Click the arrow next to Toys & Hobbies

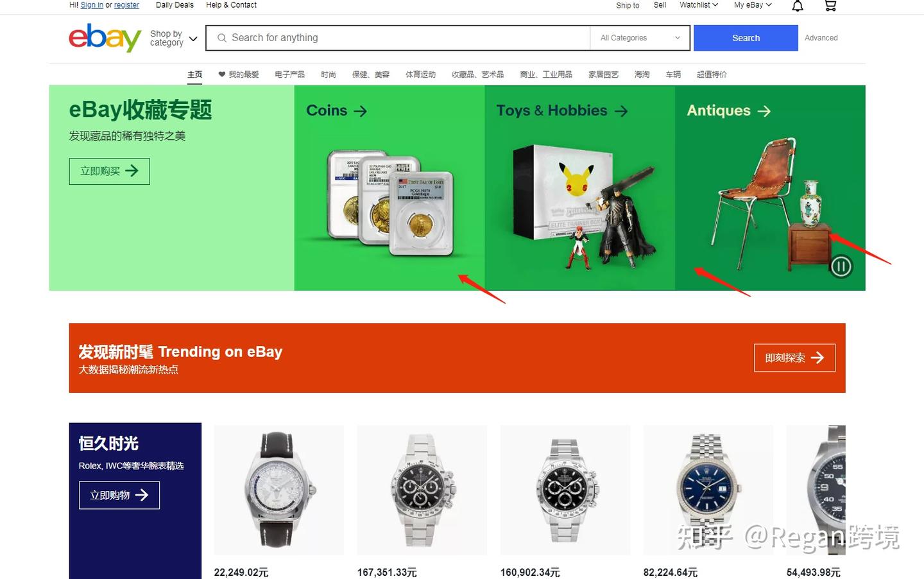[x=621, y=111]
